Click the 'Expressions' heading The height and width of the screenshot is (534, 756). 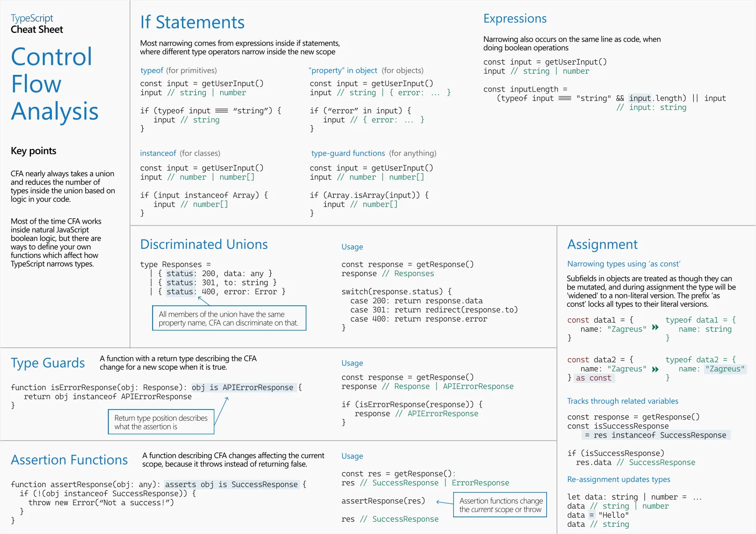515,19
